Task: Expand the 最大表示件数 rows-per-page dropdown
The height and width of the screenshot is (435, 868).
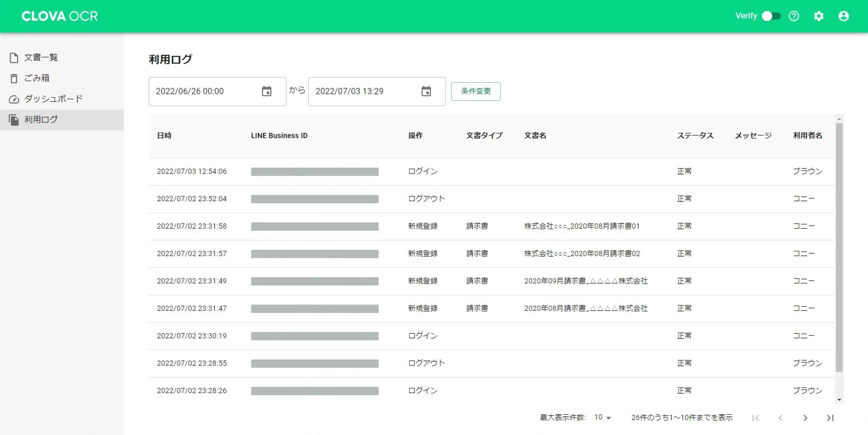Action: [x=603, y=417]
